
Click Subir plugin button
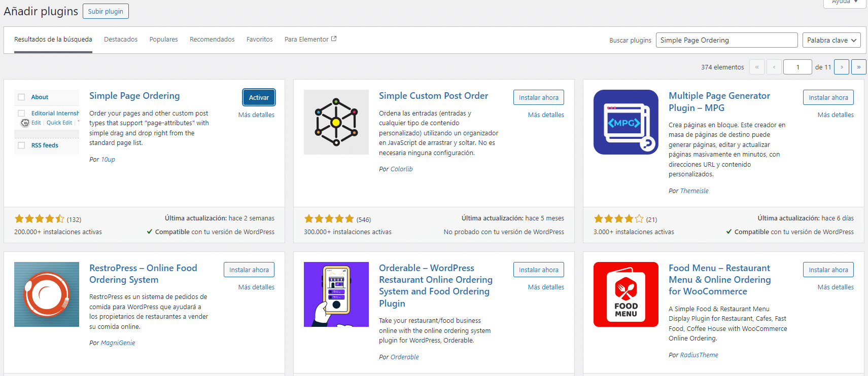[106, 11]
